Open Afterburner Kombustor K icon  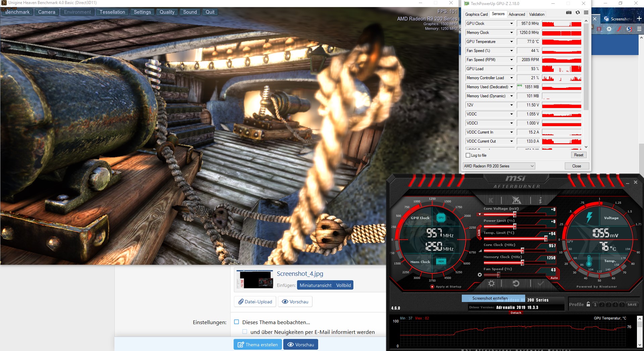click(x=491, y=200)
